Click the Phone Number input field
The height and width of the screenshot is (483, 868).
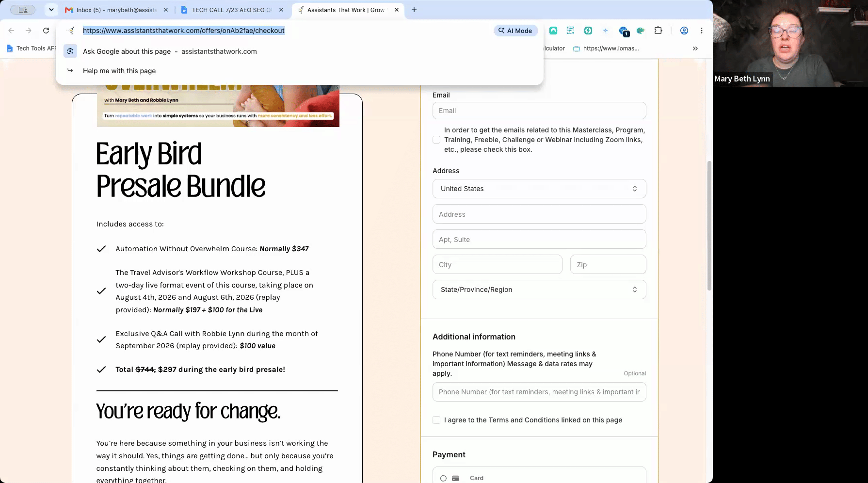[x=539, y=392]
